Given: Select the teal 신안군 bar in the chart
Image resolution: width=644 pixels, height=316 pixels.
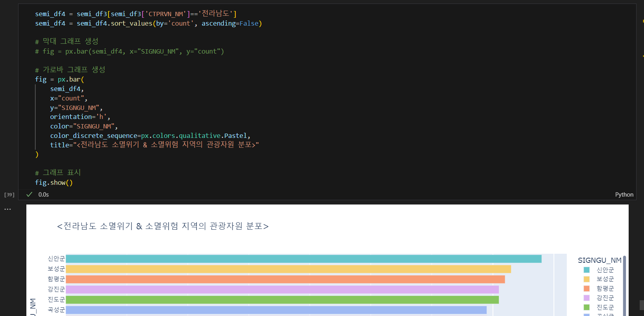Looking at the screenshot, I should pos(304,259).
